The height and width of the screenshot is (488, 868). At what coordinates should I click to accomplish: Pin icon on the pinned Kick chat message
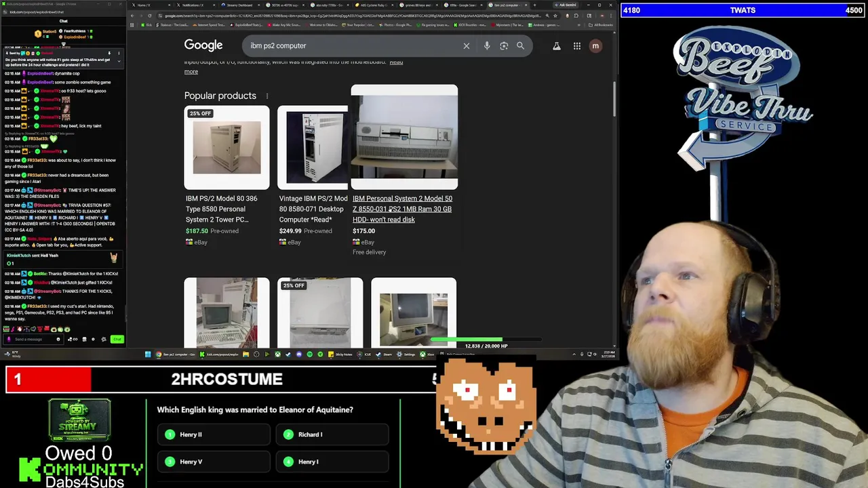(109, 53)
